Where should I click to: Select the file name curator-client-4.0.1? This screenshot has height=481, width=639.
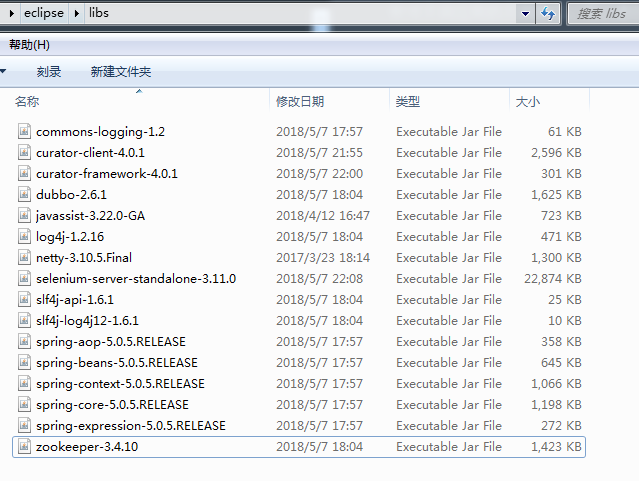[x=90, y=153]
